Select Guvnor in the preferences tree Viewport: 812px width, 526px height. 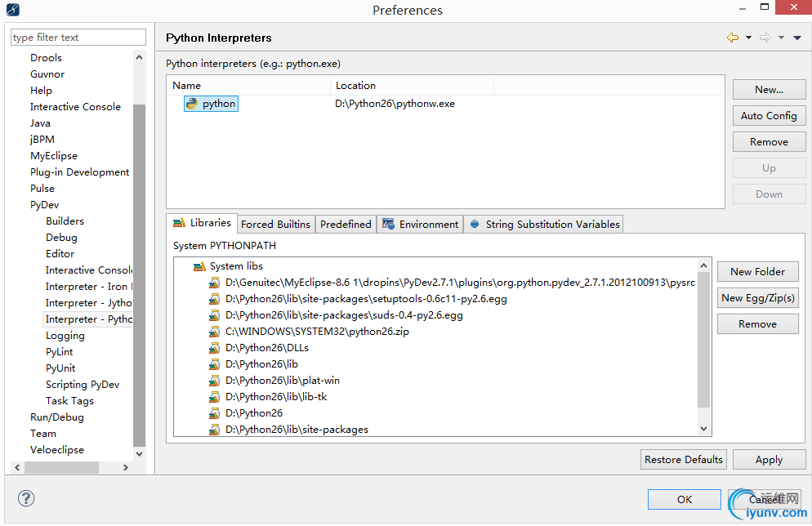[x=47, y=74]
